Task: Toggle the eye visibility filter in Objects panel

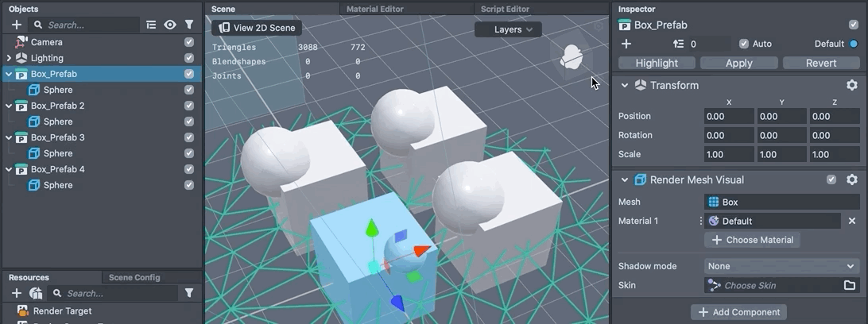Action: pyautogui.click(x=170, y=25)
